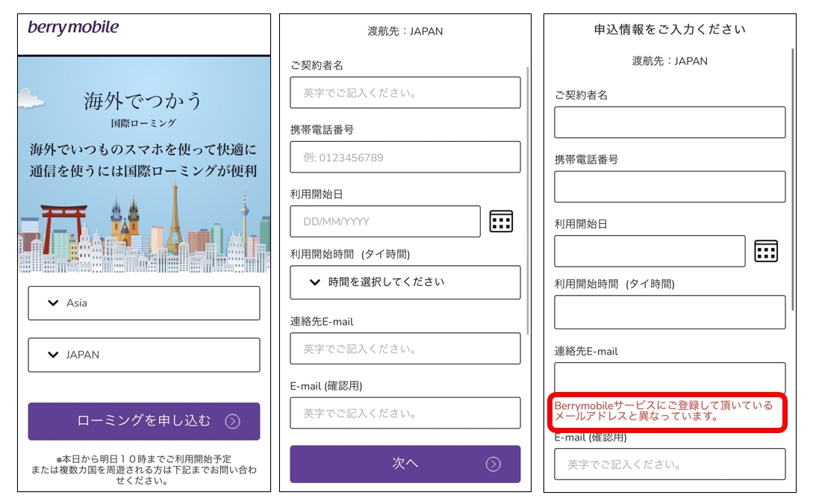The width and height of the screenshot is (813, 504).
Task: Open the calendar icon on the right screen
Action: pos(766,251)
